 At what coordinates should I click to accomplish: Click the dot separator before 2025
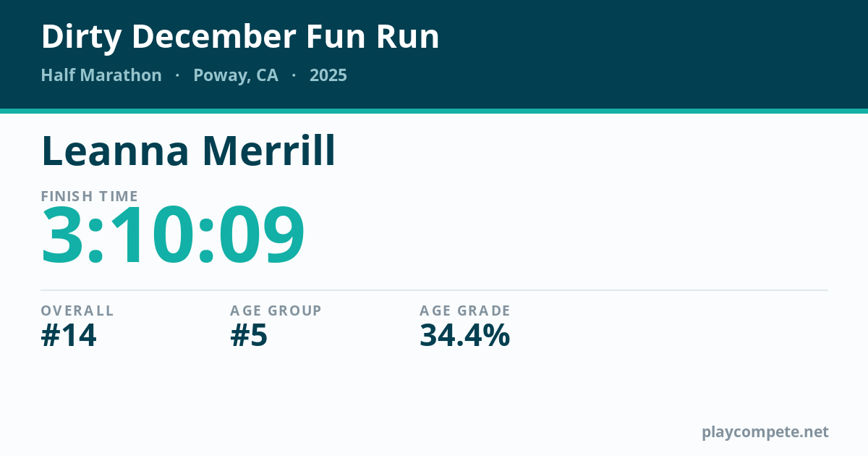tap(294, 76)
